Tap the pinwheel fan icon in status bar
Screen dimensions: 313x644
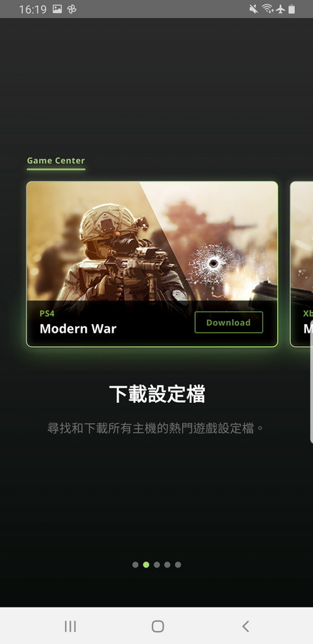71,9
